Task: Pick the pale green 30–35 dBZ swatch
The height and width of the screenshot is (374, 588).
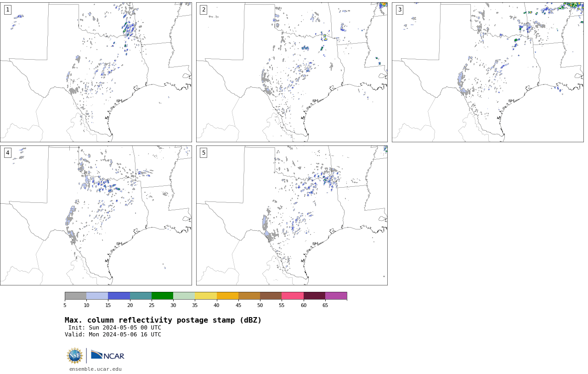Action: click(184, 296)
